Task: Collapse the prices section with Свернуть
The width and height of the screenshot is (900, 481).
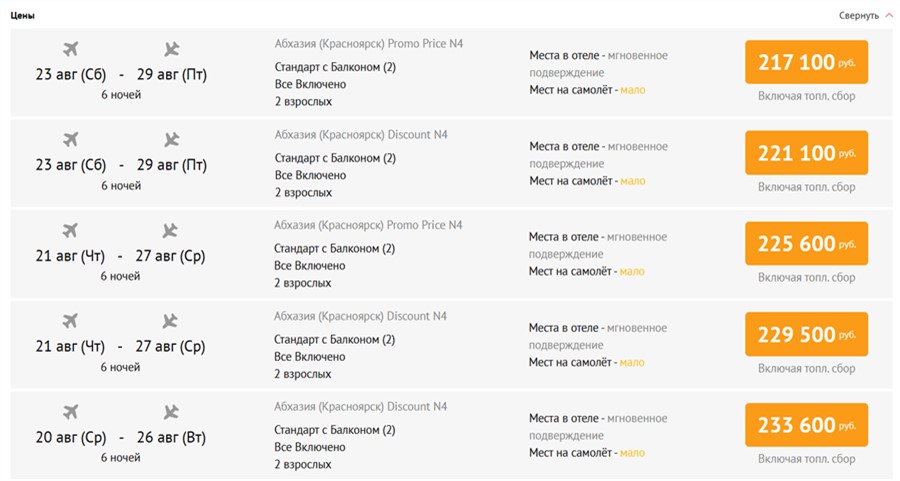Action: (858, 16)
